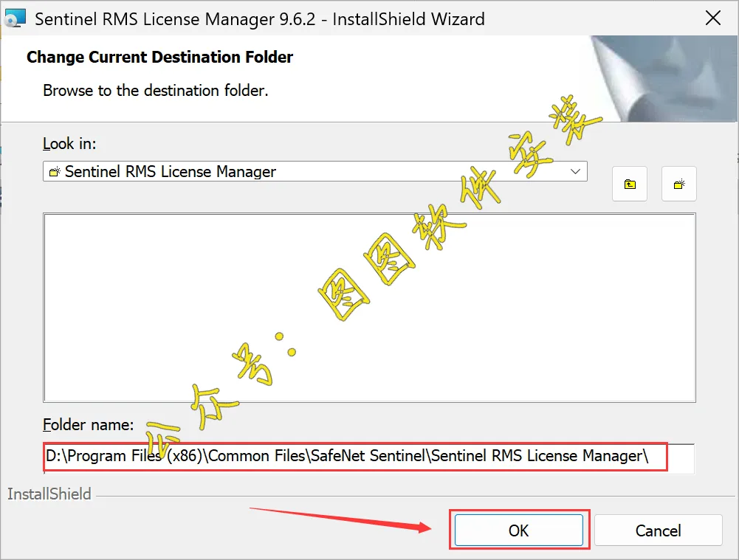Click the installer icon in title bar

click(x=15, y=18)
